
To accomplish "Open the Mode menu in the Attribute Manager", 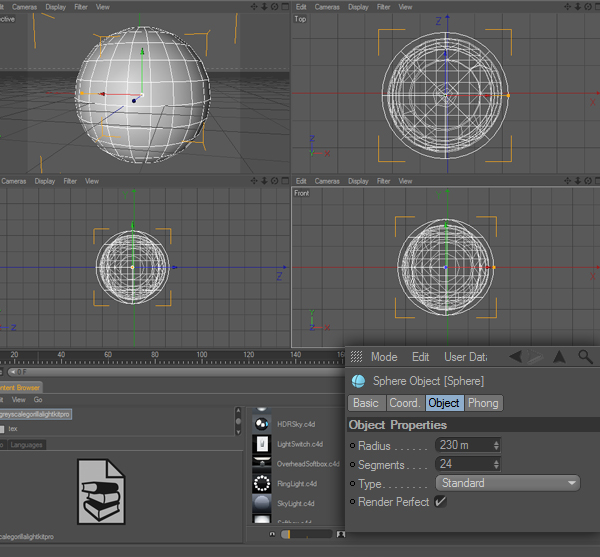I will coord(384,357).
